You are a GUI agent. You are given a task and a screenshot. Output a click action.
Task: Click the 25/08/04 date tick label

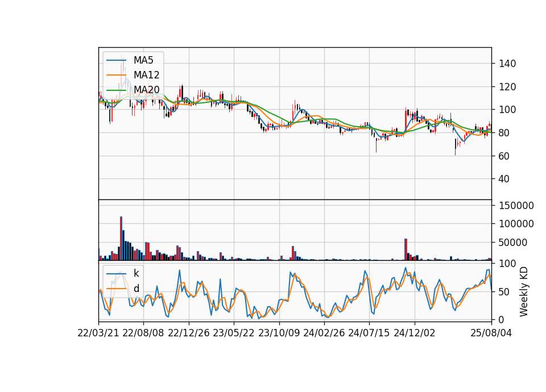click(491, 333)
